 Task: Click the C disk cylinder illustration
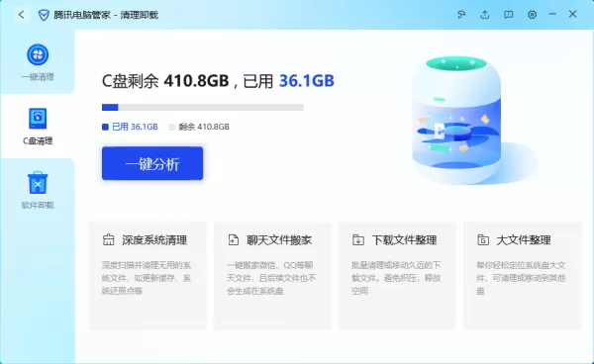[x=456, y=121]
